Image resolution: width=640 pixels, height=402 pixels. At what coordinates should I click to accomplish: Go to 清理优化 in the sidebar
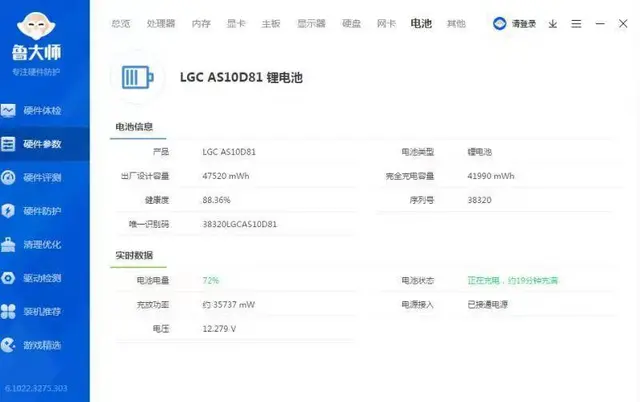(42, 244)
